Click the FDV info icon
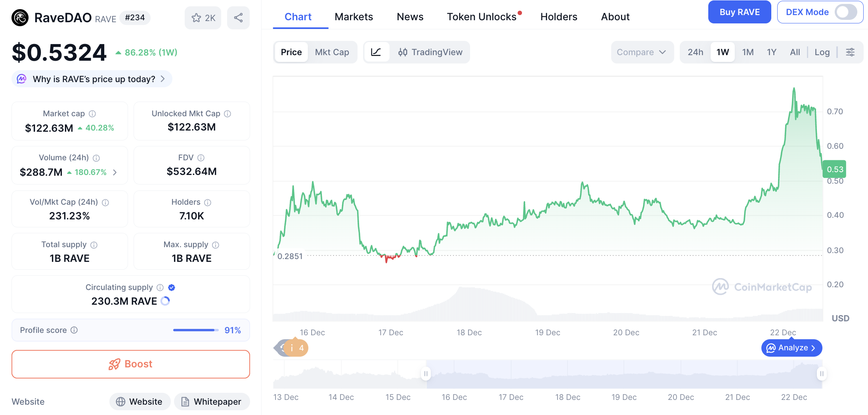Screen dimensions: 868x415 (x=201, y=158)
